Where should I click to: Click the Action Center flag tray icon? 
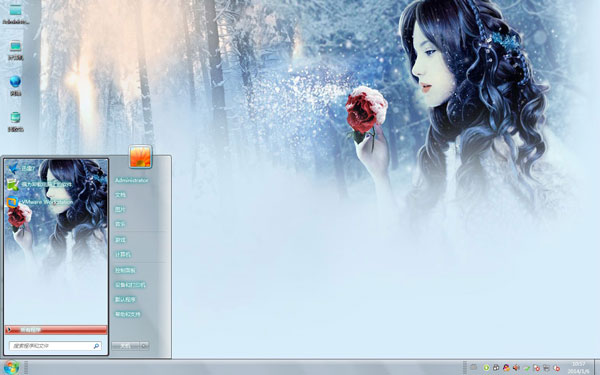pos(536,368)
